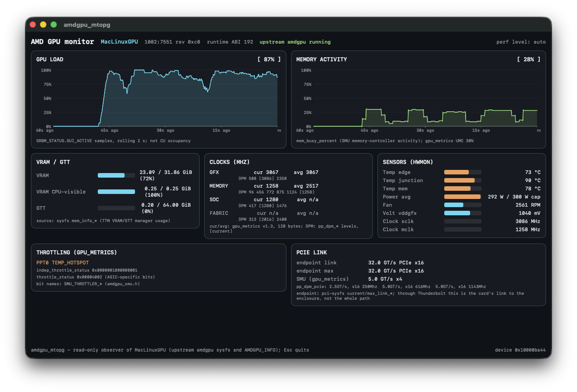
Task: Click the endpoint link speed row
Action: click(x=360, y=263)
